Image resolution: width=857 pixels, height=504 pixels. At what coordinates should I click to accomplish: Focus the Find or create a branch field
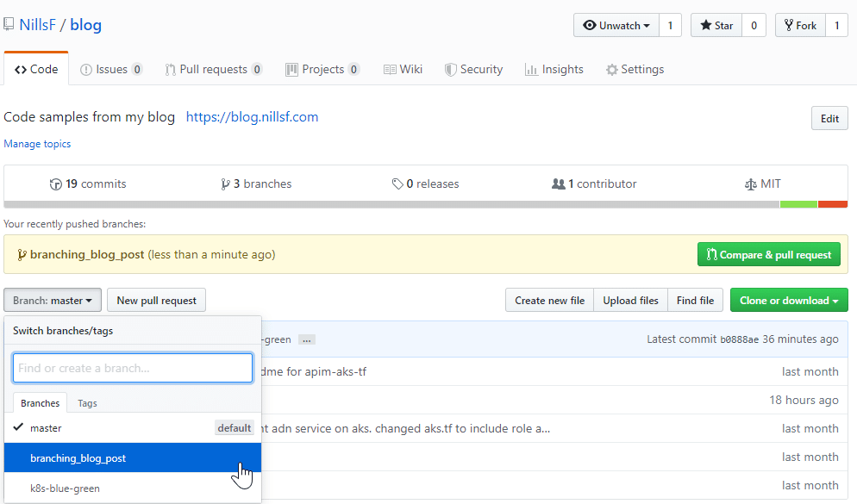(x=133, y=368)
